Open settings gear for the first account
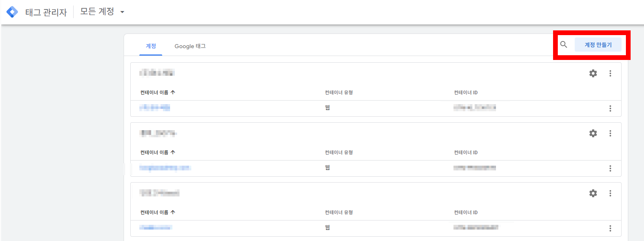This screenshot has height=241, width=644. pyautogui.click(x=593, y=73)
